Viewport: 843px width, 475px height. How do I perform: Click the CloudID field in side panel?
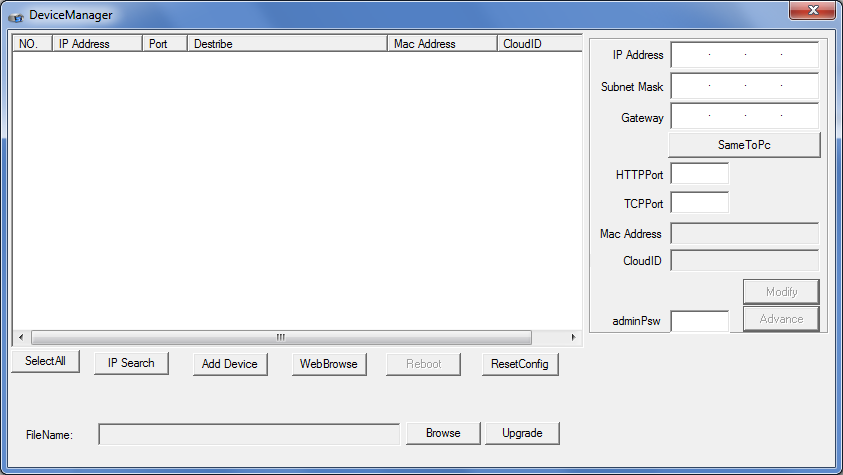pyautogui.click(x=745, y=260)
